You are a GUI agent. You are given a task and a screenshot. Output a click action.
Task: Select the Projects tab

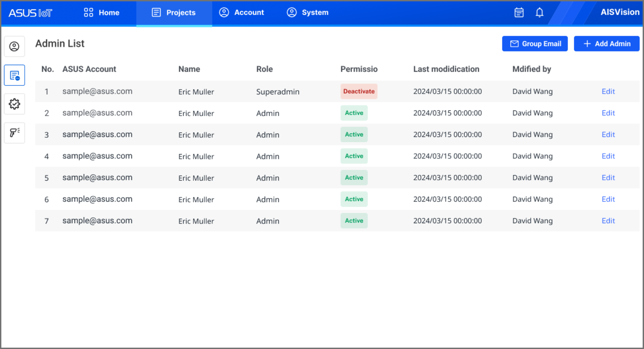(174, 12)
